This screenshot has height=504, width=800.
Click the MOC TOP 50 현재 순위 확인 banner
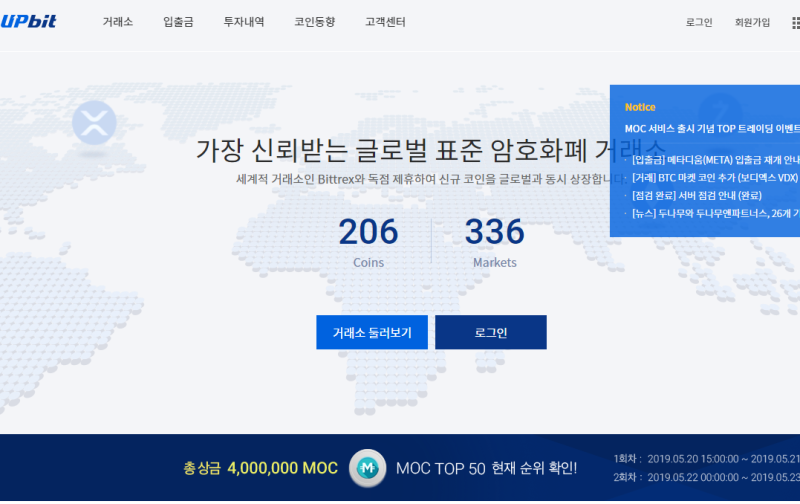pyautogui.click(x=486, y=468)
